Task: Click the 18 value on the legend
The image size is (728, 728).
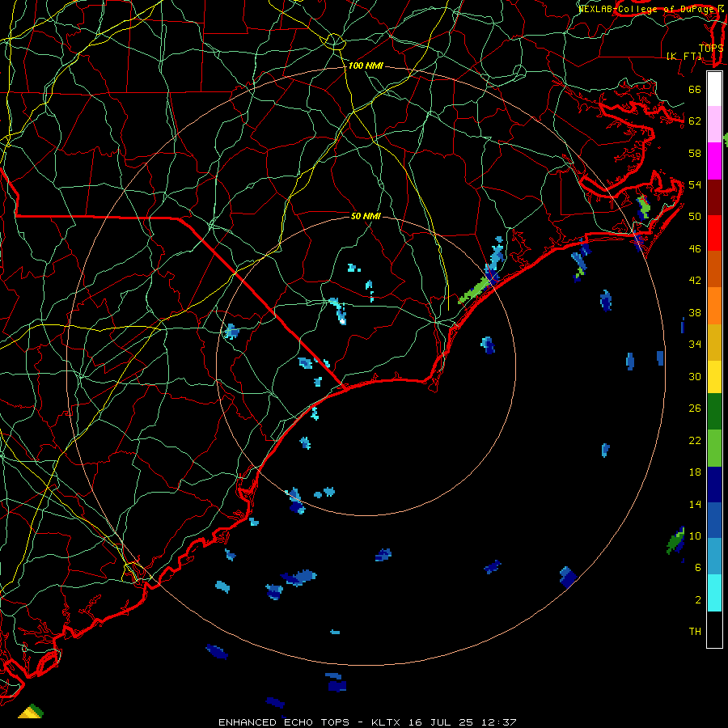Action: pyautogui.click(x=695, y=472)
